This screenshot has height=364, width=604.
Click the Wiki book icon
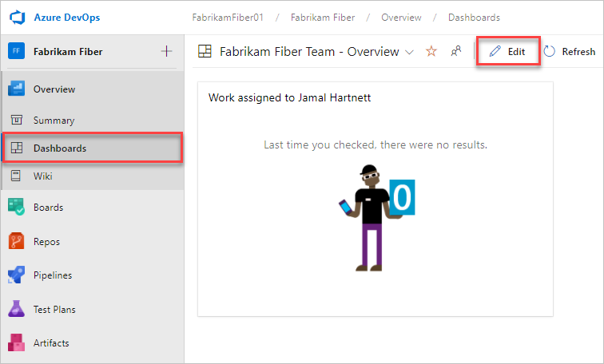coord(16,176)
